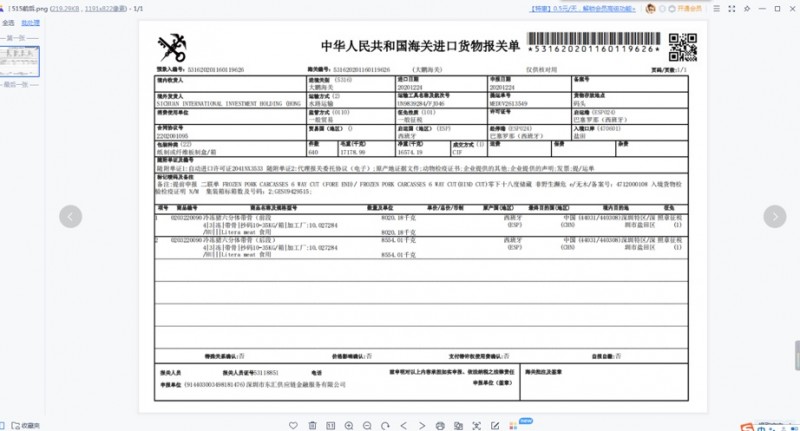This screenshot has width=800, height=431.
Task: Open the hamburger main menu
Action: point(717,9)
